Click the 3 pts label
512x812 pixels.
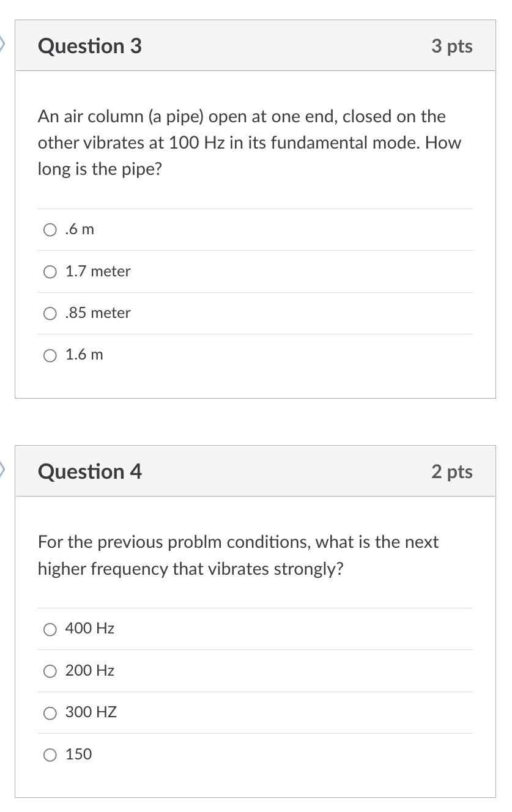pyautogui.click(x=453, y=46)
